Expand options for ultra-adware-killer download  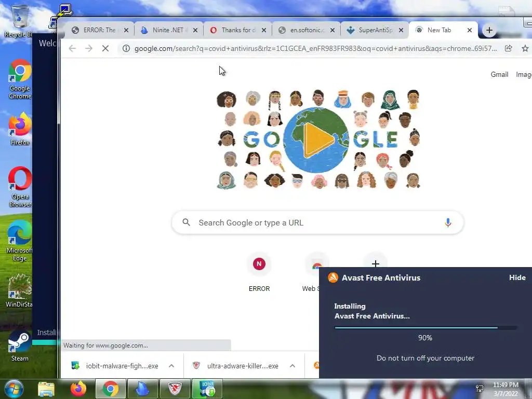point(292,366)
